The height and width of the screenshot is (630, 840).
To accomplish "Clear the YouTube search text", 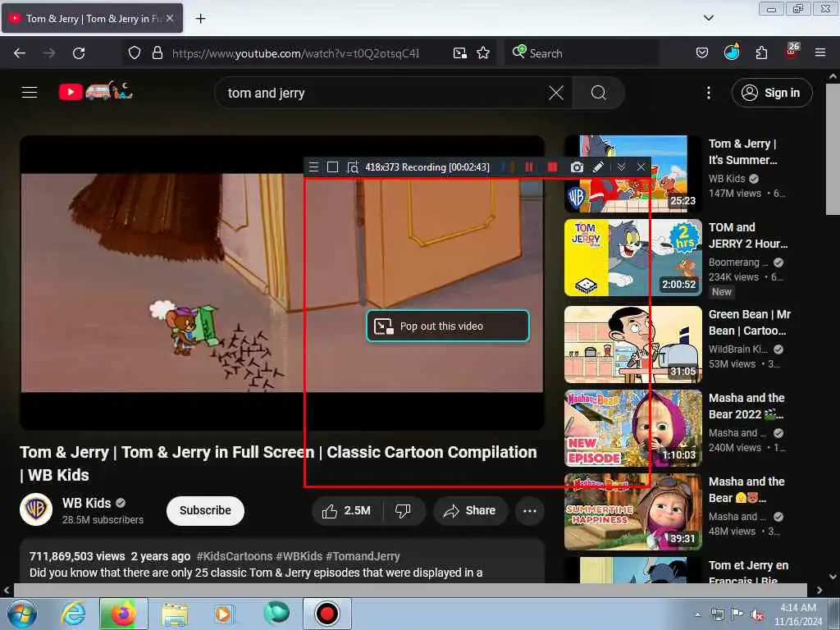I will coord(556,94).
